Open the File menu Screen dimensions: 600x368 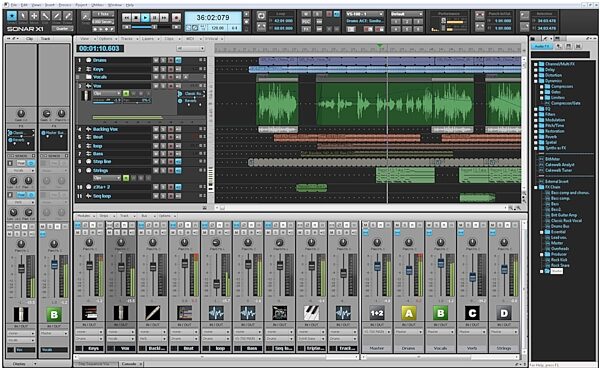point(14,5)
